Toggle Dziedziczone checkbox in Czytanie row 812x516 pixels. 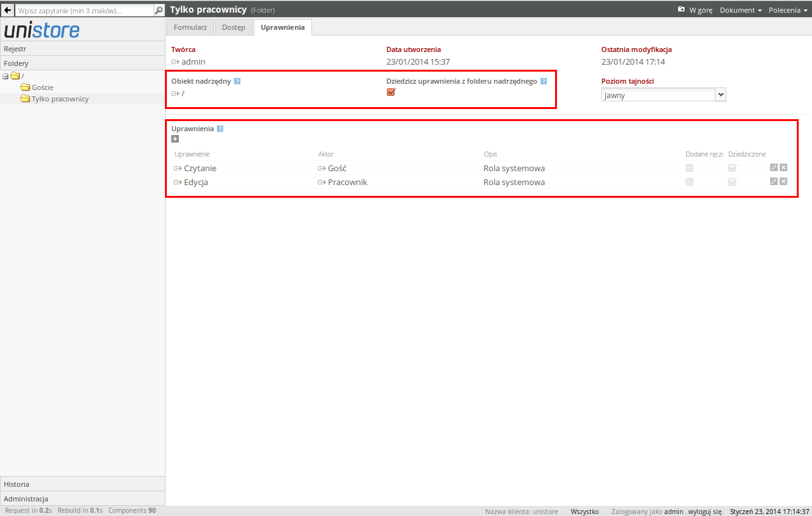[x=732, y=168]
